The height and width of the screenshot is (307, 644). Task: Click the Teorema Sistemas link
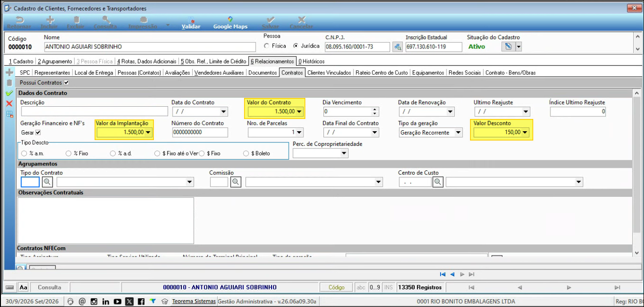pyautogui.click(x=194, y=302)
